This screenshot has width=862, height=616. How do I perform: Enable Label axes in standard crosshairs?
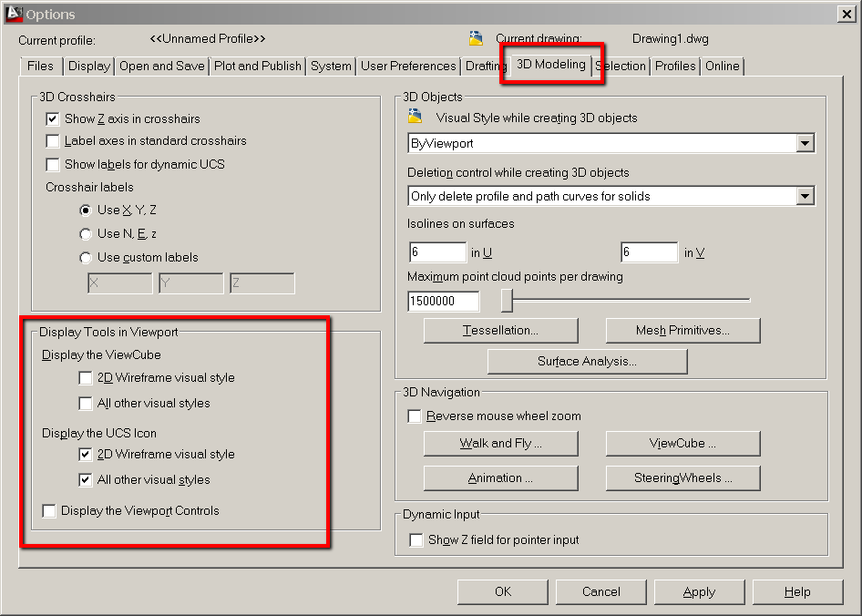pyautogui.click(x=52, y=139)
